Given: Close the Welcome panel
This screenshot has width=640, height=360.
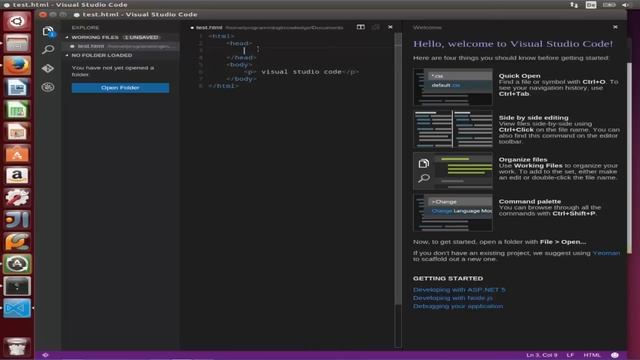Looking at the screenshot, I should tap(615, 27).
